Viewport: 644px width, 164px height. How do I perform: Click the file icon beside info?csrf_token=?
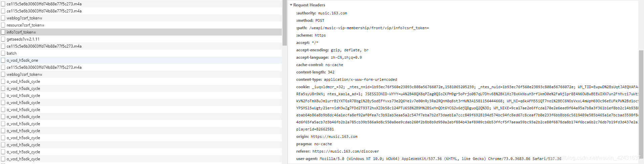click(3, 32)
